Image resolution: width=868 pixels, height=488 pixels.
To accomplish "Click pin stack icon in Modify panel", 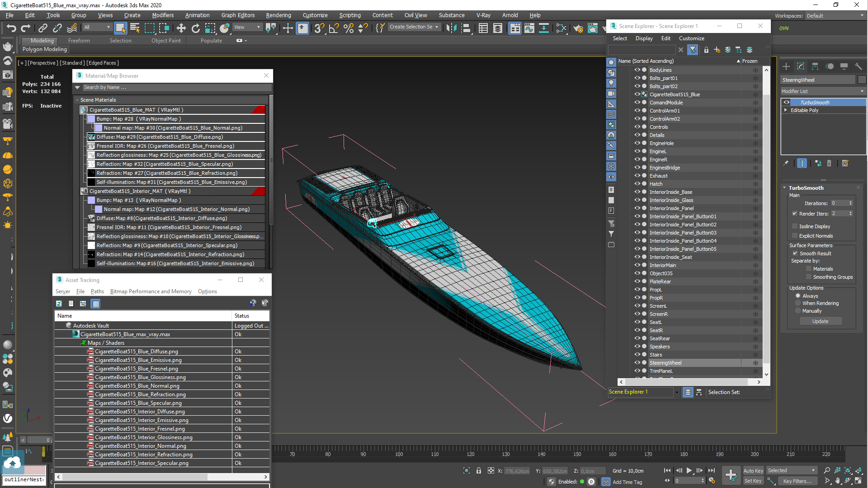I will click(786, 163).
